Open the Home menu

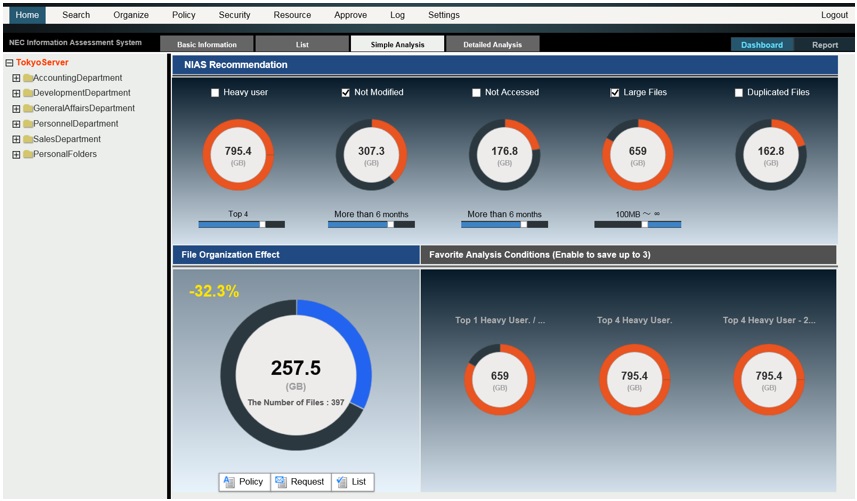coord(27,15)
